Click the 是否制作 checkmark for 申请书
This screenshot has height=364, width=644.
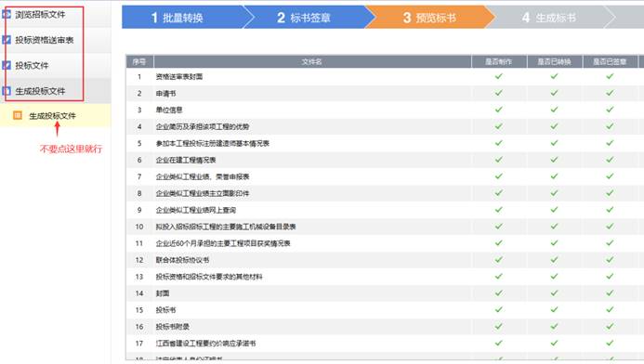coord(499,93)
